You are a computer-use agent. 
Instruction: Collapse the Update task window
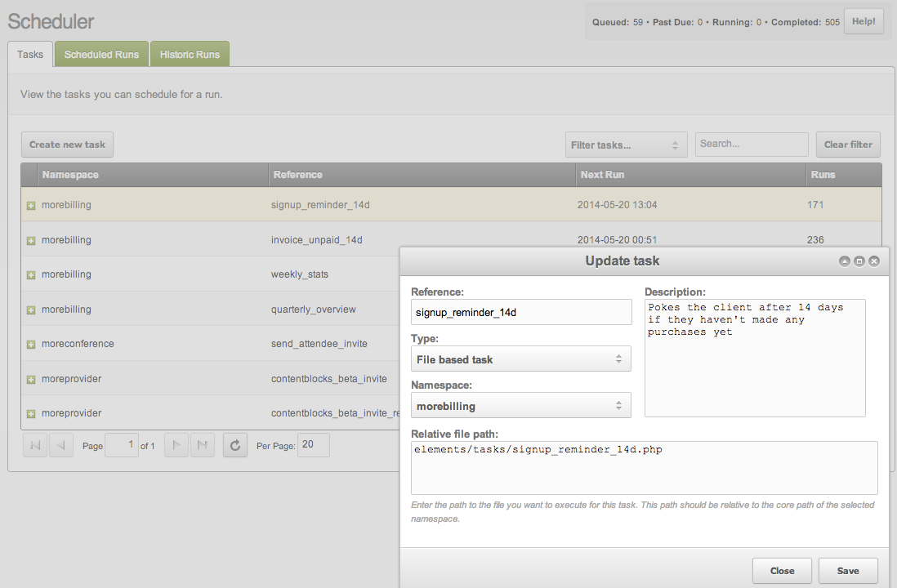click(845, 261)
